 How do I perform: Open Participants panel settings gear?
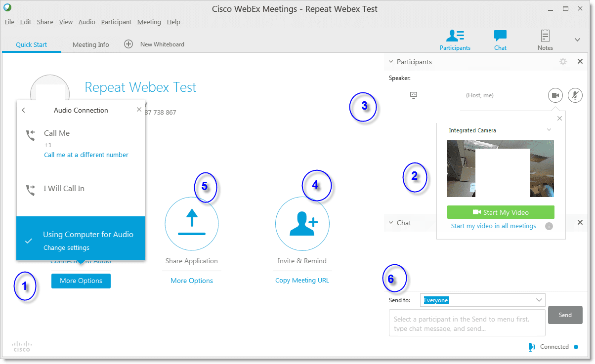pyautogui.click(x=563, y=62)
